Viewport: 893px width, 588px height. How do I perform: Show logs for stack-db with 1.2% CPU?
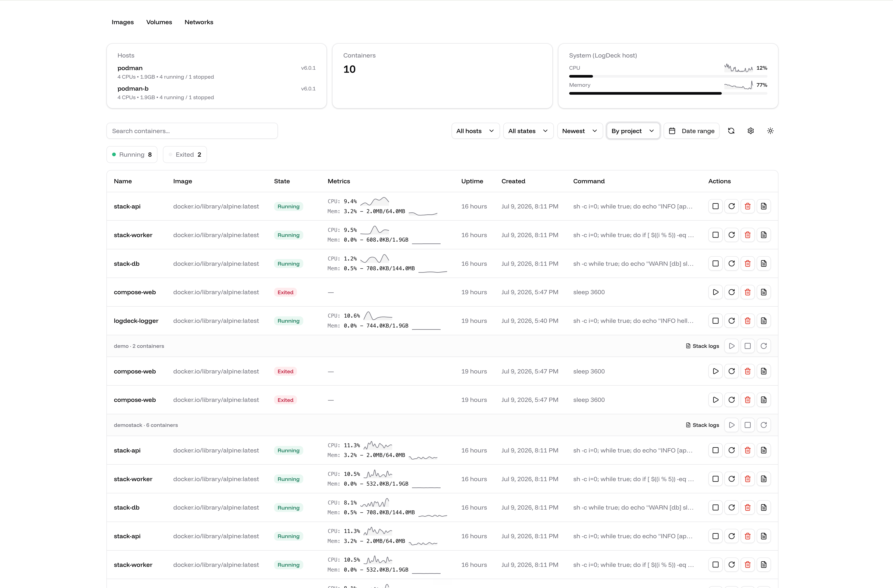764,263
